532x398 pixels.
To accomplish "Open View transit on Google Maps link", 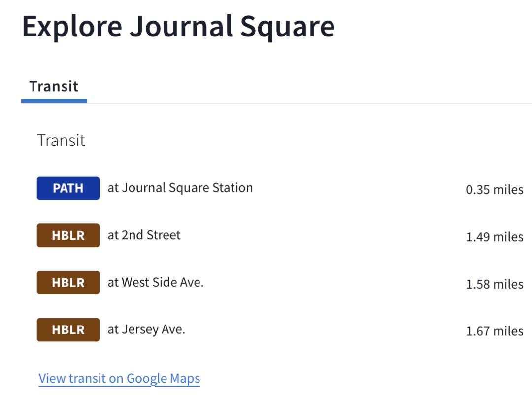I will [119, 378].
